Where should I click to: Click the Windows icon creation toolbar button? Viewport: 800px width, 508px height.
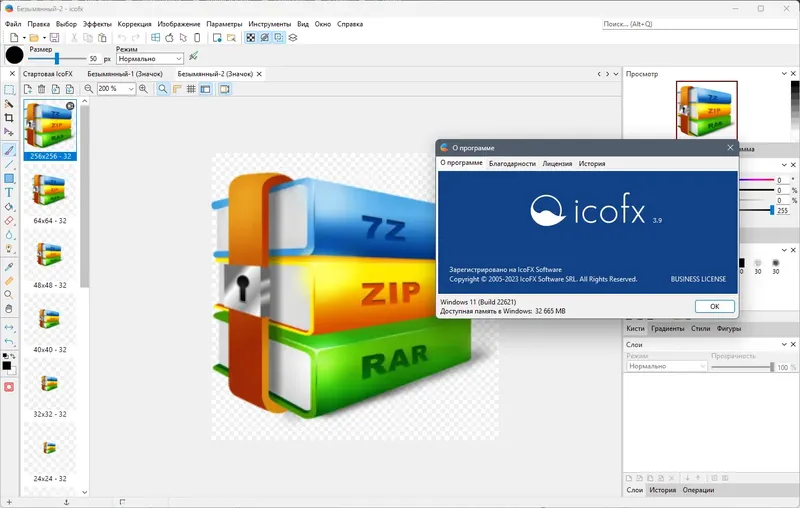156,38
